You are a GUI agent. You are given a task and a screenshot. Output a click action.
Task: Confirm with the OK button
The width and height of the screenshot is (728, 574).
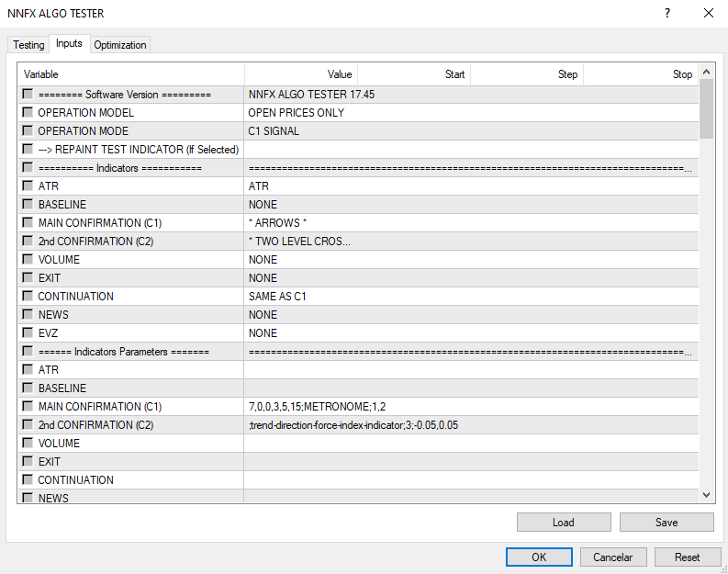pos(539,557)
